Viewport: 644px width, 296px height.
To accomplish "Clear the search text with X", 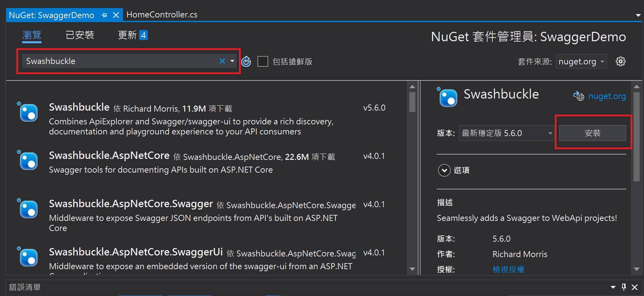I will (222, 61).
